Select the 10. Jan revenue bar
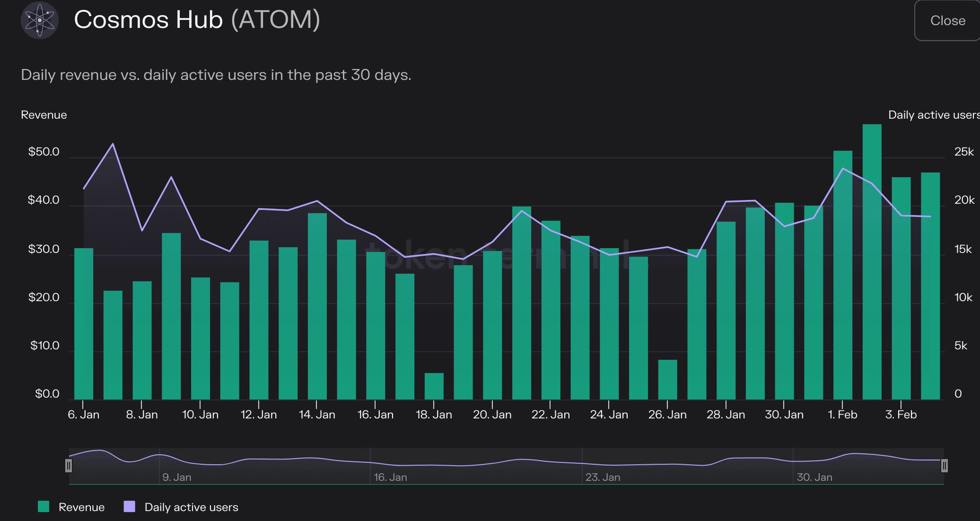 pyautogui.click(x=201, y=339)
